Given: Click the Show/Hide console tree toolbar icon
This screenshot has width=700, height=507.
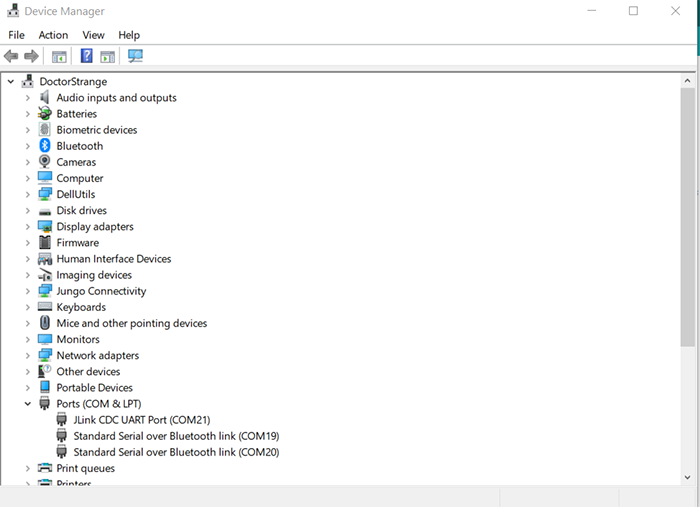Looking at the screenshot, I should pos(59,56).
